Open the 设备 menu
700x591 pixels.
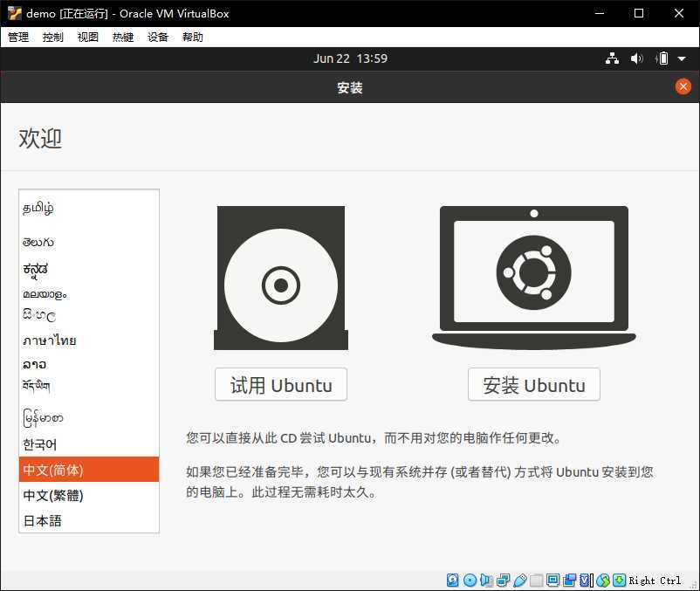(158, 37)
